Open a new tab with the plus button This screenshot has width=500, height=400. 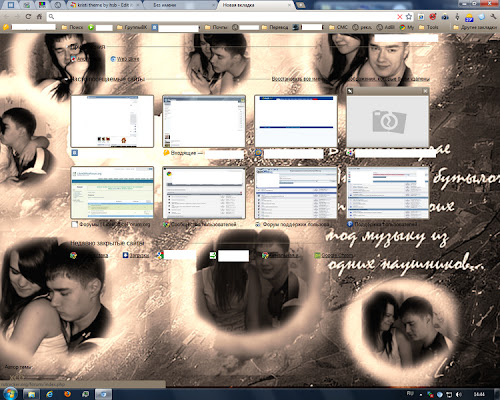tap(300, 5)
